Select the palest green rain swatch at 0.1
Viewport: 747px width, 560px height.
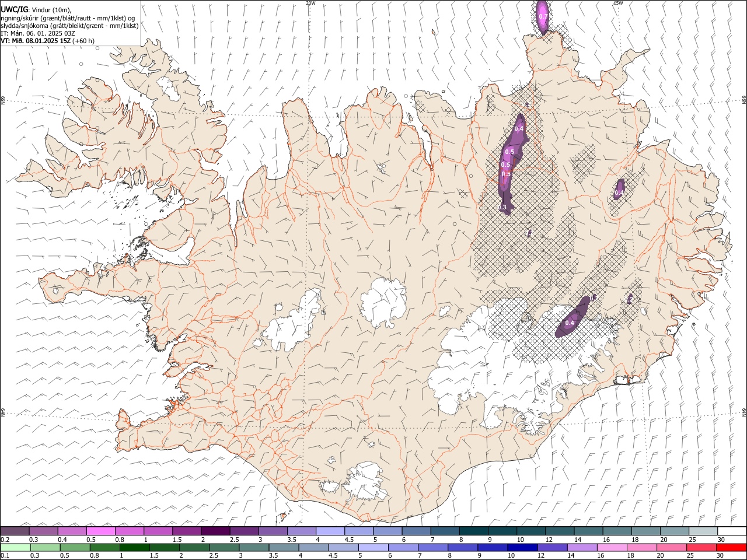[x=15, y=547]
